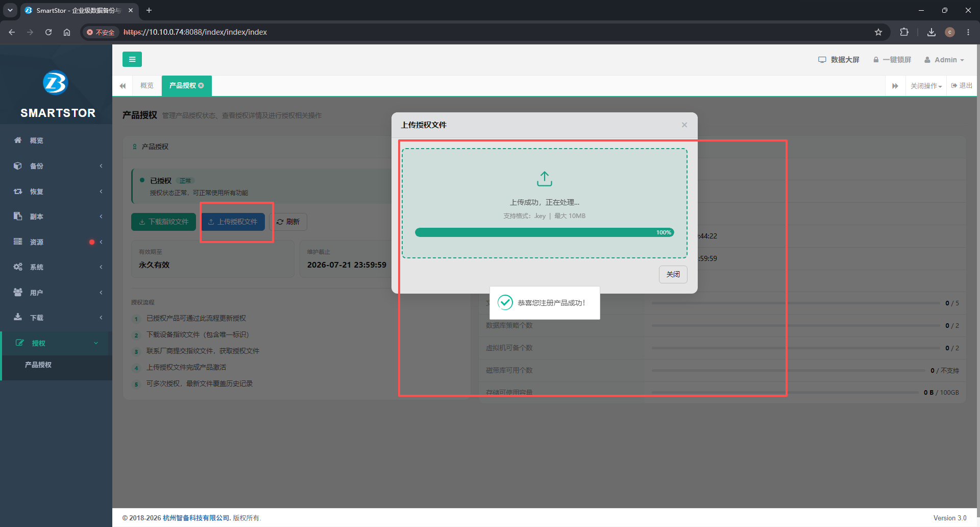This screenshot has width=980, height=527.
Task: Click the 恭喜您注册产品成功 message
Action: point(551,303)
